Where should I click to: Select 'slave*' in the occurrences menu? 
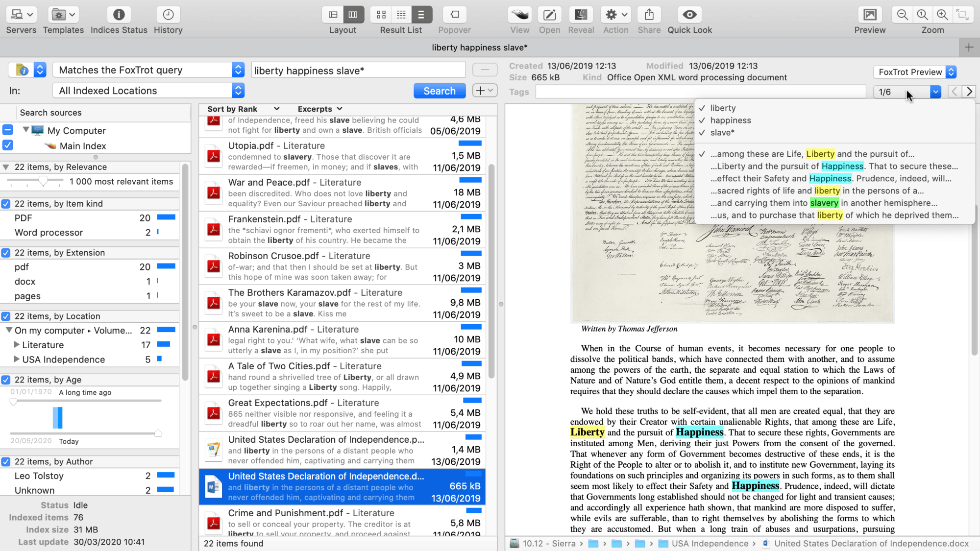[x=722, y=132]
